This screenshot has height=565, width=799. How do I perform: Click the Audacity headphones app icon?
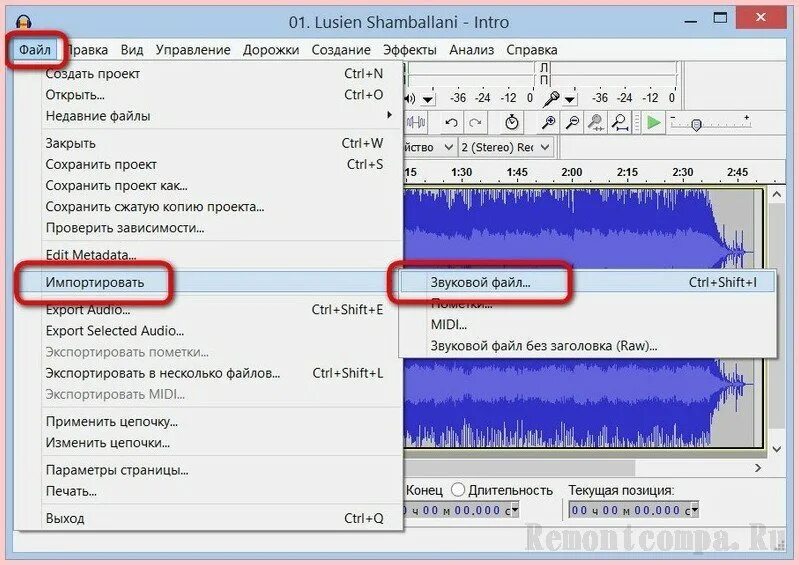(23, 22)
